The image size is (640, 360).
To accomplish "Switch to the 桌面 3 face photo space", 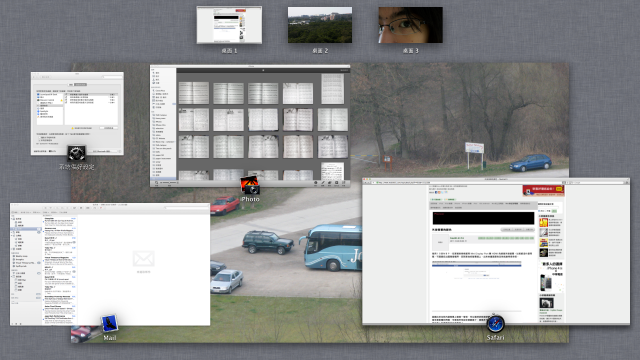I will 411,25.
